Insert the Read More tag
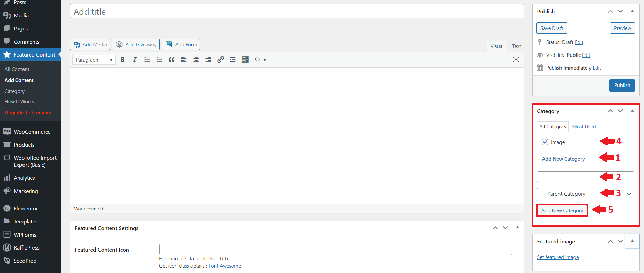Viewport: 644px width, 273px height. click(233, 60)
